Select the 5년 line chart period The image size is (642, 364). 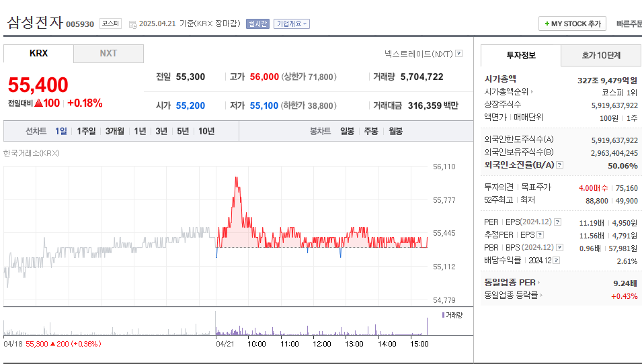pyautogui.click(x=183, y=131)
